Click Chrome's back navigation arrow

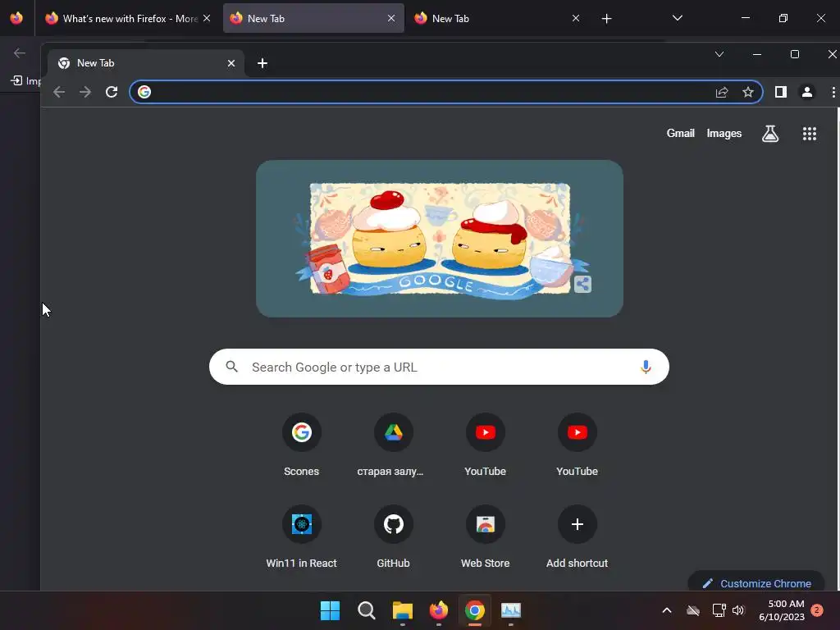coord(59,92)
